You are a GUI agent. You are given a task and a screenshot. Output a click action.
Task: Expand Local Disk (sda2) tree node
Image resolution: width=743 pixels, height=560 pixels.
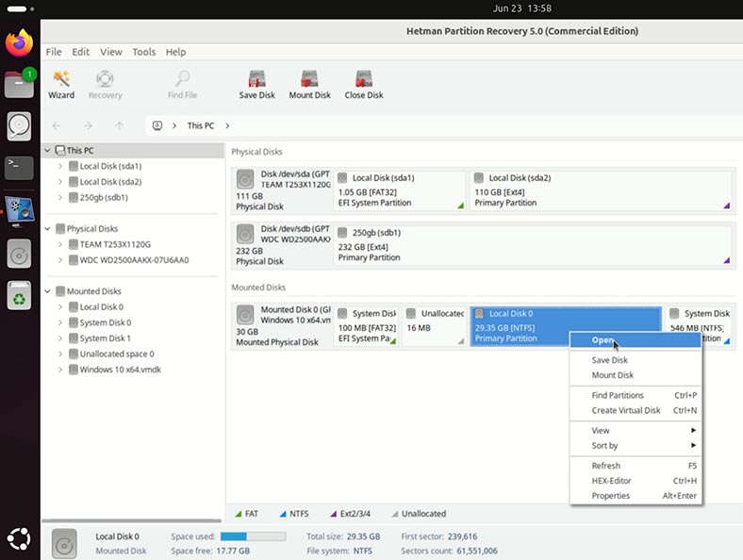pos(60,181)
